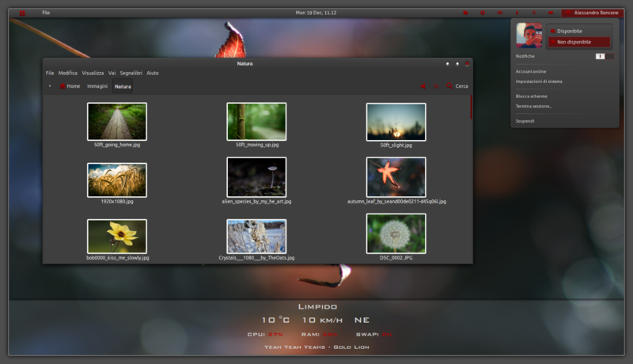Click the Yeah Yeah Yeahs - Gold Lion song text
633x364 pixels.
[x=316, y=347]
